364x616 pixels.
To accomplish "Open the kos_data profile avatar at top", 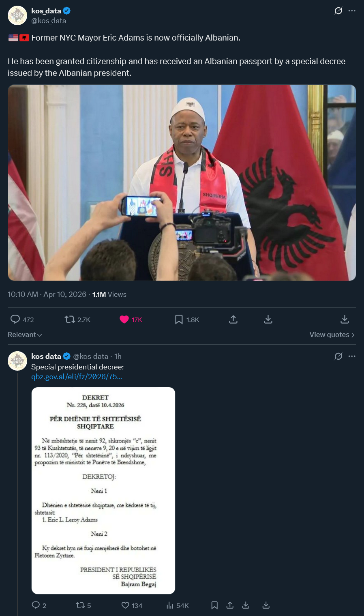I will click(17, 15).
